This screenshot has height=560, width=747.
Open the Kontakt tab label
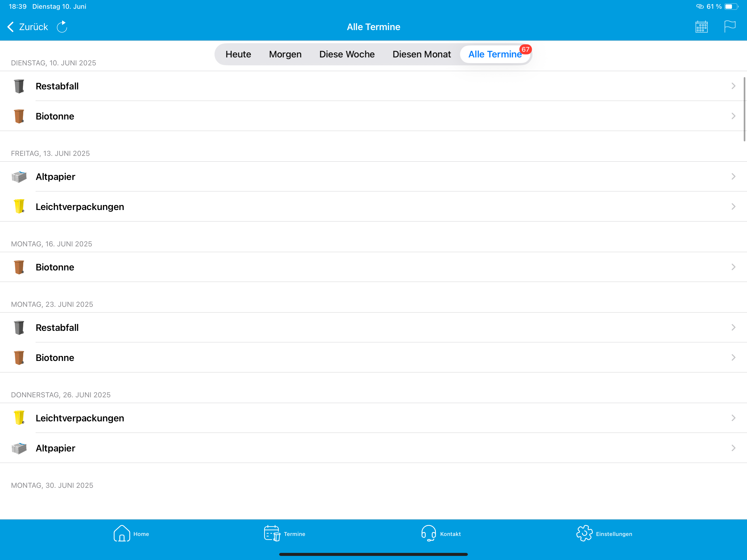pyautogui.click(x=451, y=534)
